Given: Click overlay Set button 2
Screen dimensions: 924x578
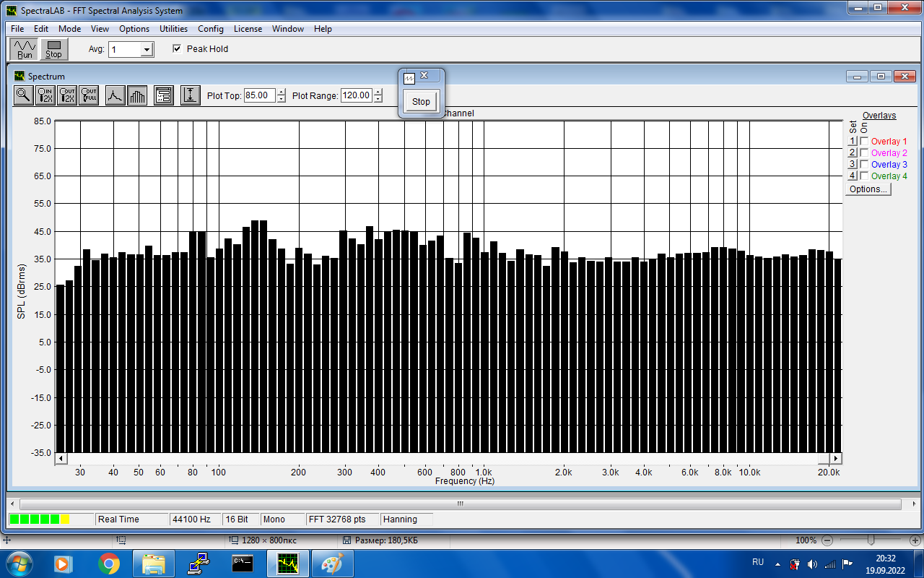Looking at the screenshot, I should tap(852, 153).
